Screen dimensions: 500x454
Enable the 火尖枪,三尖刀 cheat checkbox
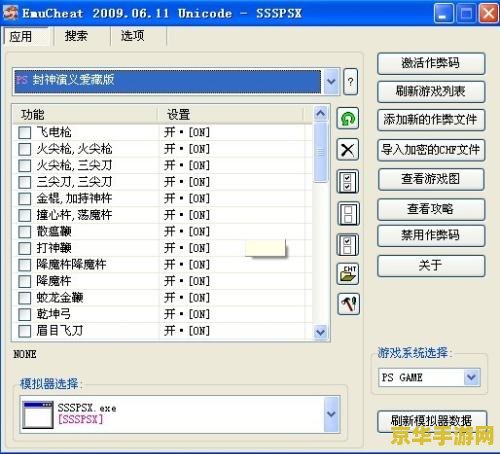pos(25,166)
